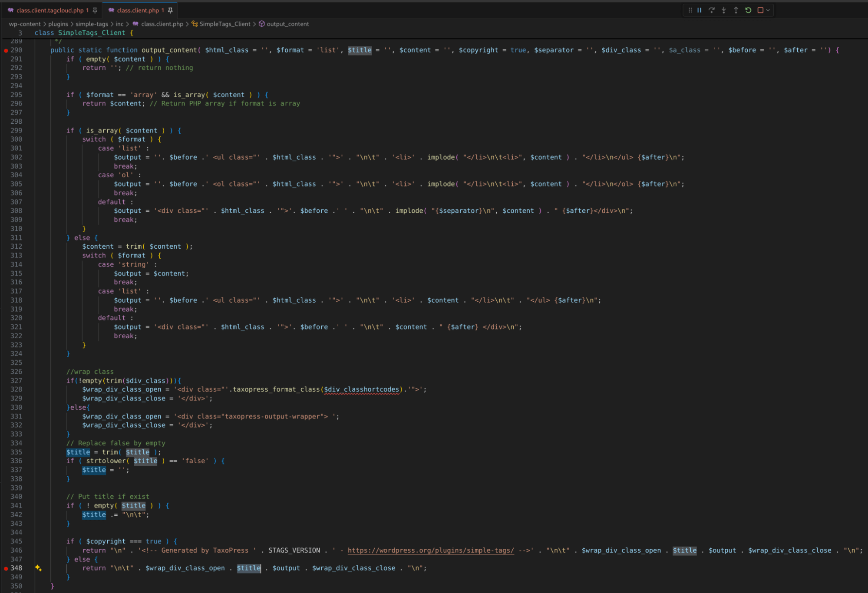Open the output_content breadcrumb dropdown
Screen dimensions: 868x593
[287, 24]
